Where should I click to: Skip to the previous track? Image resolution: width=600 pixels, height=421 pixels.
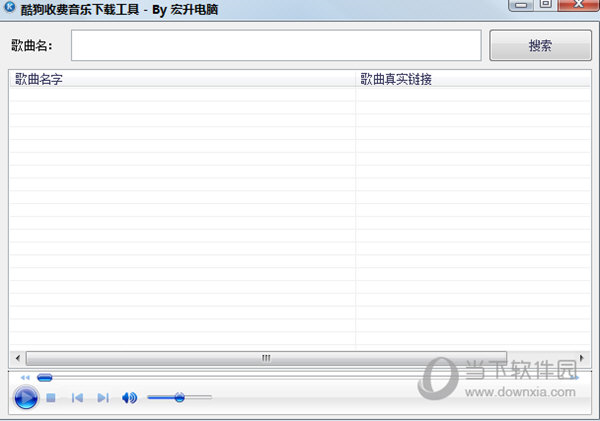tap(77, 398)
